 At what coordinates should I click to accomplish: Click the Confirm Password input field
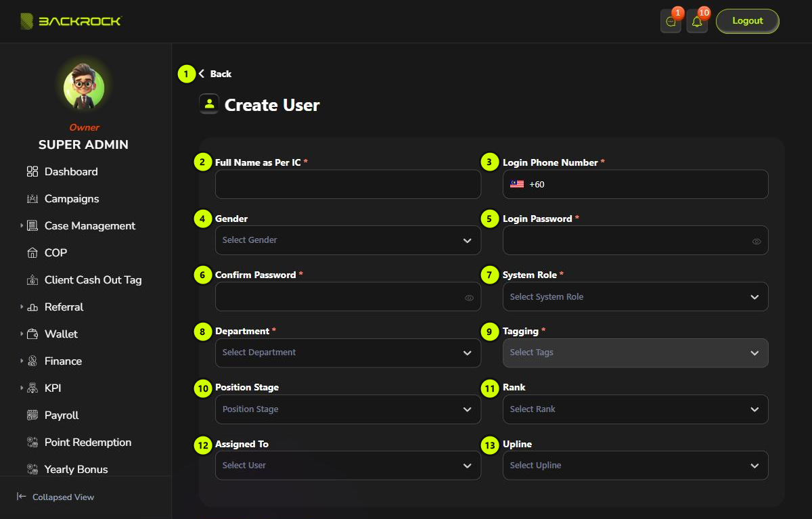(x=348, y=296)
